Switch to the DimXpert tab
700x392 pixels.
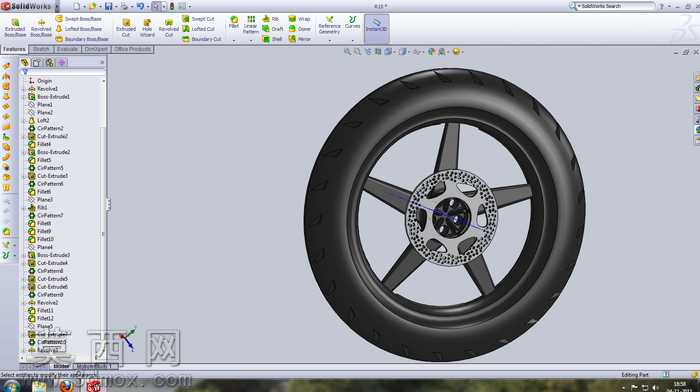[96, 49]
